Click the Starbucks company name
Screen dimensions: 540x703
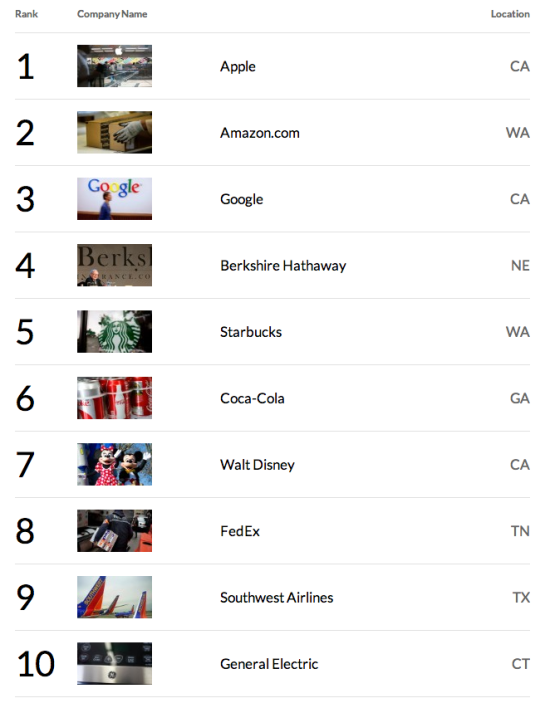coord(251,332)
